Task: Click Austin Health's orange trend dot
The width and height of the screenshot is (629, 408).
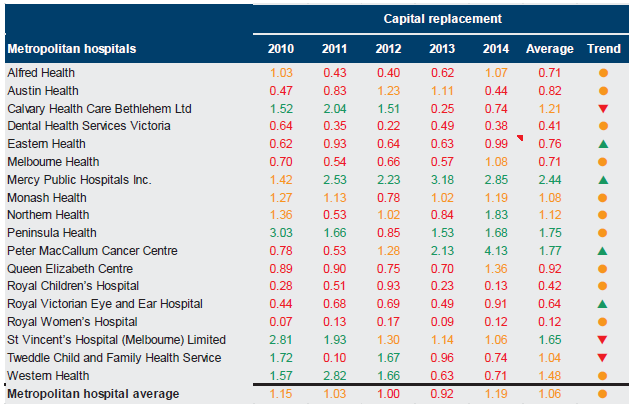Action: coord(603,91)
